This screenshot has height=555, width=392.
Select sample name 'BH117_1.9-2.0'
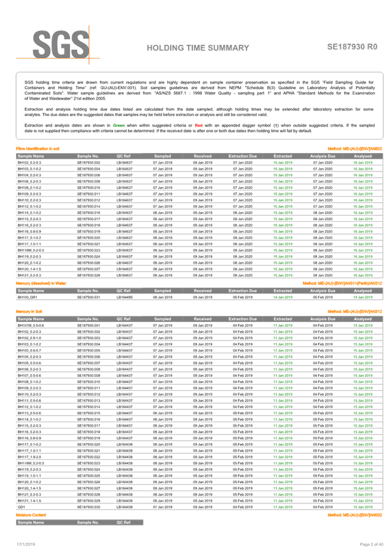coord(29,457)
